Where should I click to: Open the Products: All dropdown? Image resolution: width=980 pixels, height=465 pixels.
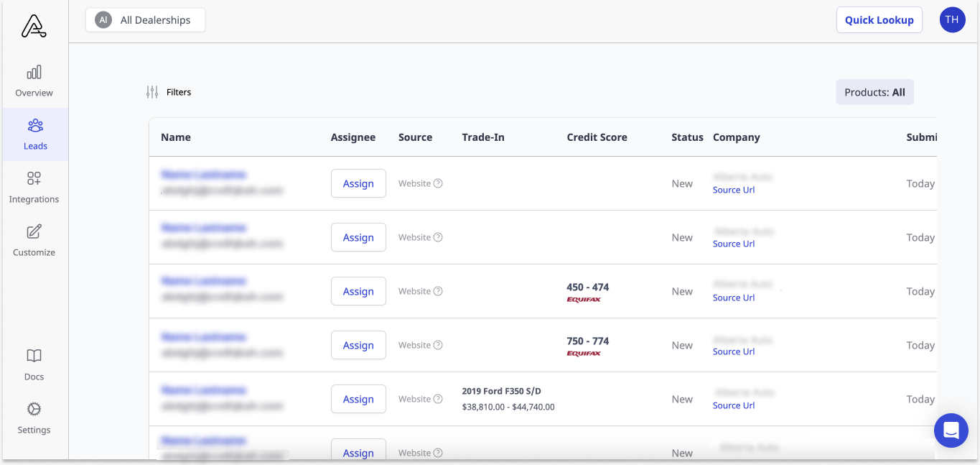point(874,92)
